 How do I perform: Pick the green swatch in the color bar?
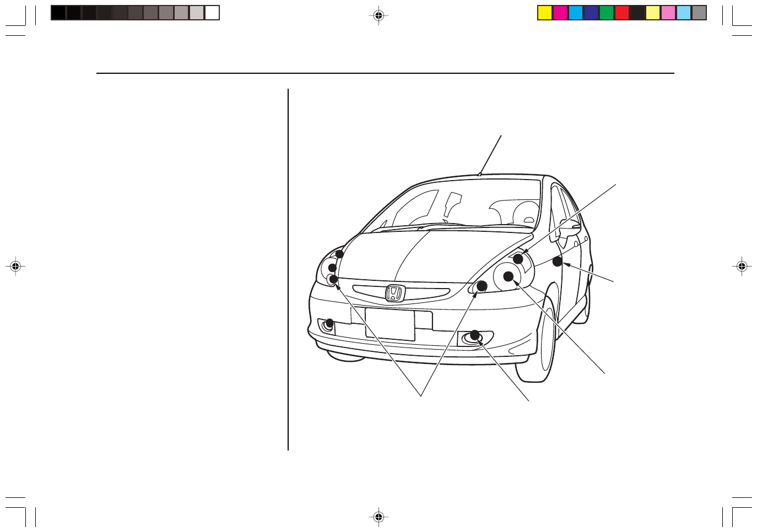click(x=607, y=13)
